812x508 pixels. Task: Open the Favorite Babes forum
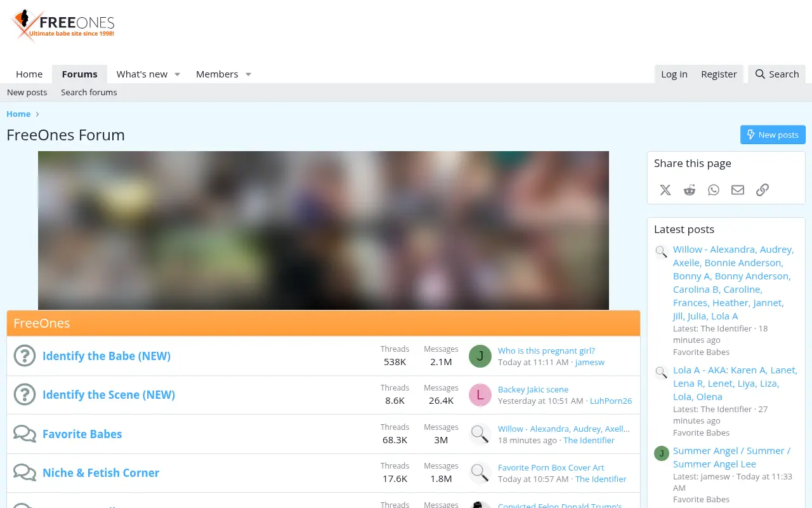tap(82, 434)
